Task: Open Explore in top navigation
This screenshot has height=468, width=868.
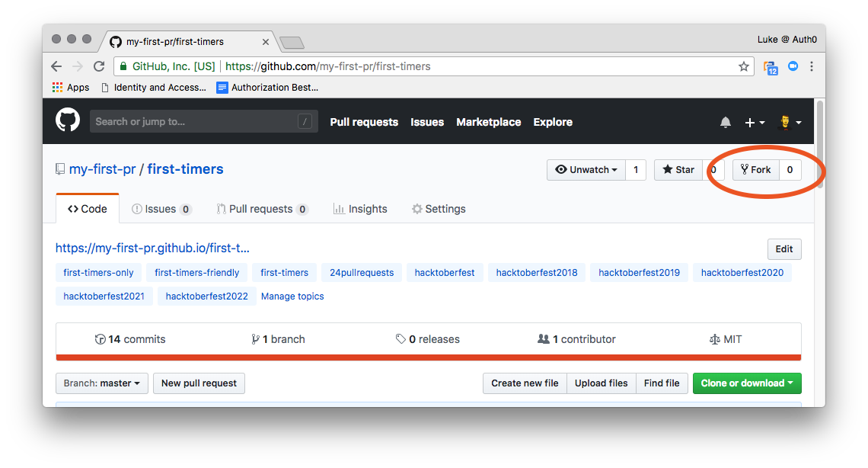Action: 553,122
